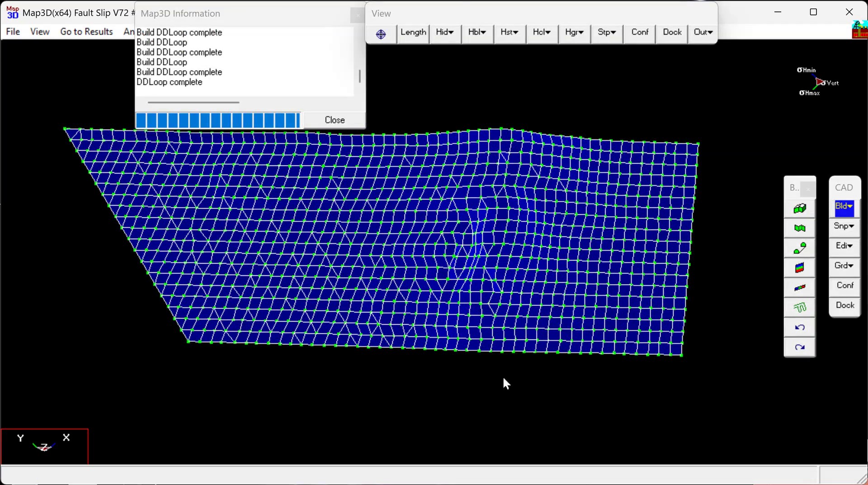Click the green wavy surface icon

(x=799, y=228)
